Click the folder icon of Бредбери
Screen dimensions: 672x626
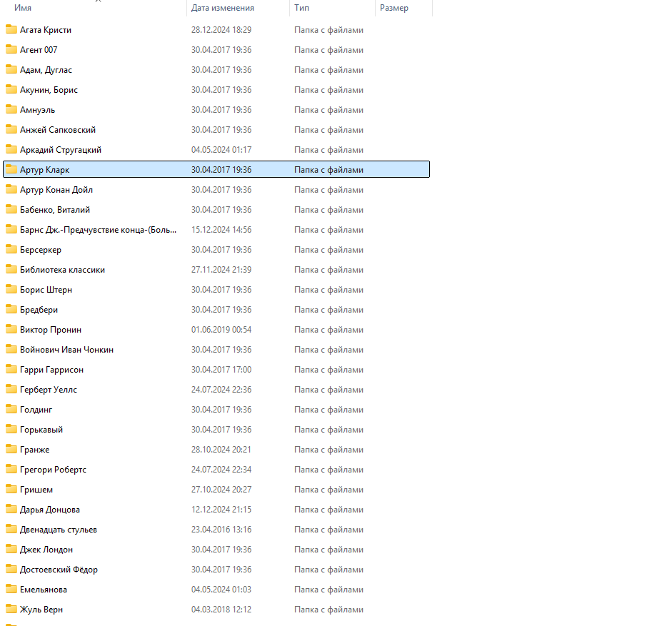point(11,309)
